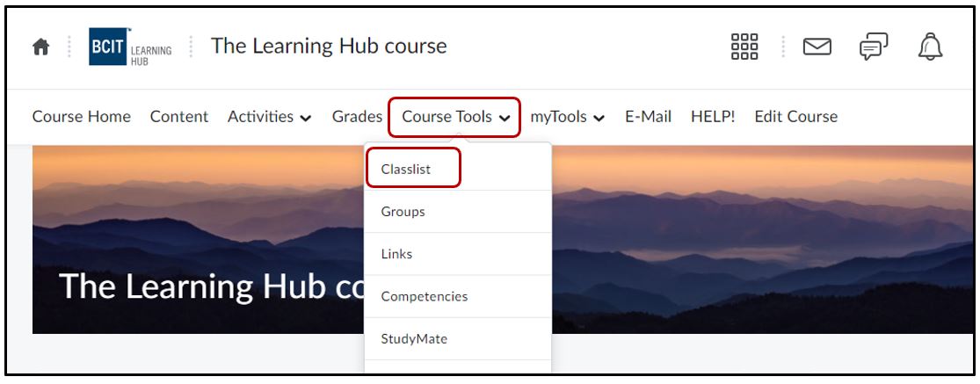Choose Links in Course Tools menu
The height and width of the screenshot is (384, 980).
(x=396, y=254)
